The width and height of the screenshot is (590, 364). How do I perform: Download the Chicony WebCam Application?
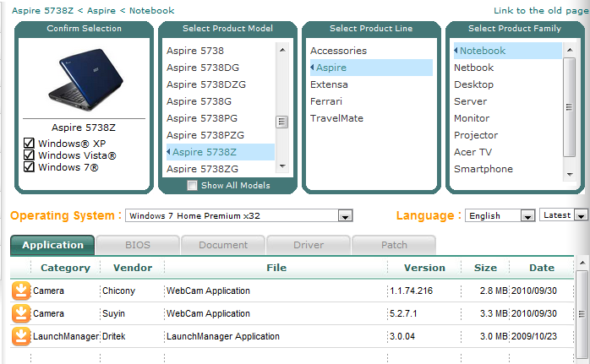[20, 291]
